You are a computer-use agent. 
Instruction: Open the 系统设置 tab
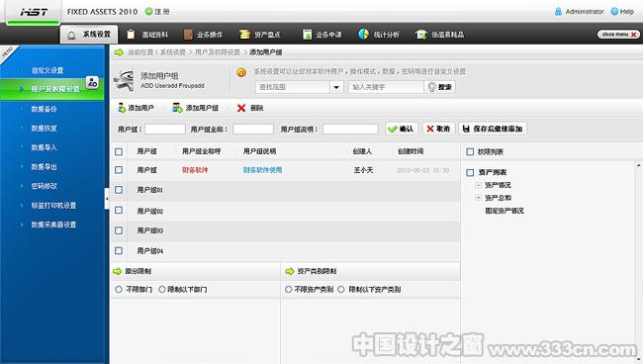pyautogui.click(x=89, y=35)
